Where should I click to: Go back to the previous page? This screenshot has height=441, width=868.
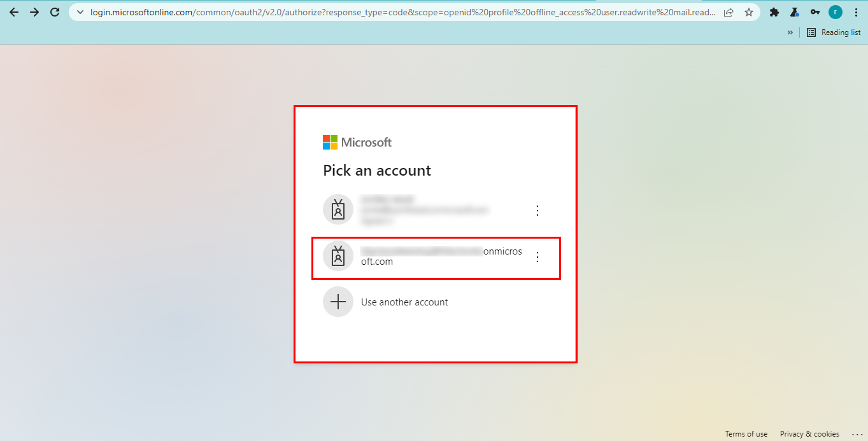pos(14,12)
